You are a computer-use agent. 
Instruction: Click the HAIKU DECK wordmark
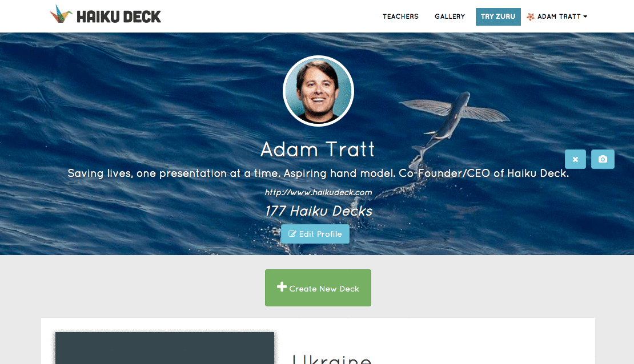pos(119,17)
